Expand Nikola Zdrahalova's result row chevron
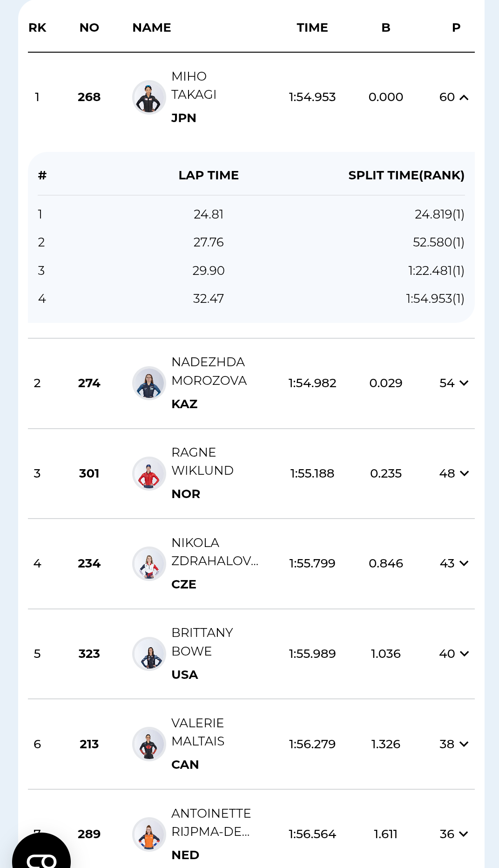Screen dimensions: 499x868 coord(464,563)
